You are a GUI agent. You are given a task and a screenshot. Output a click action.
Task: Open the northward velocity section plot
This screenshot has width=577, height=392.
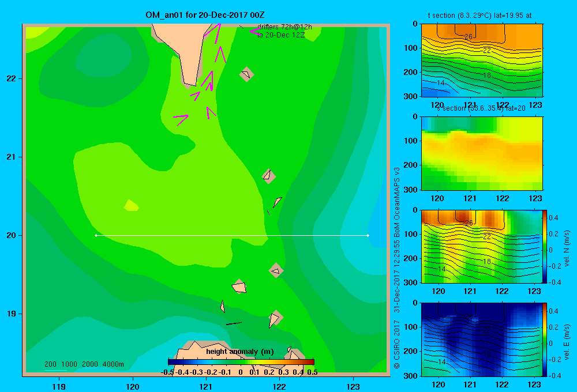tap(482, 246)
